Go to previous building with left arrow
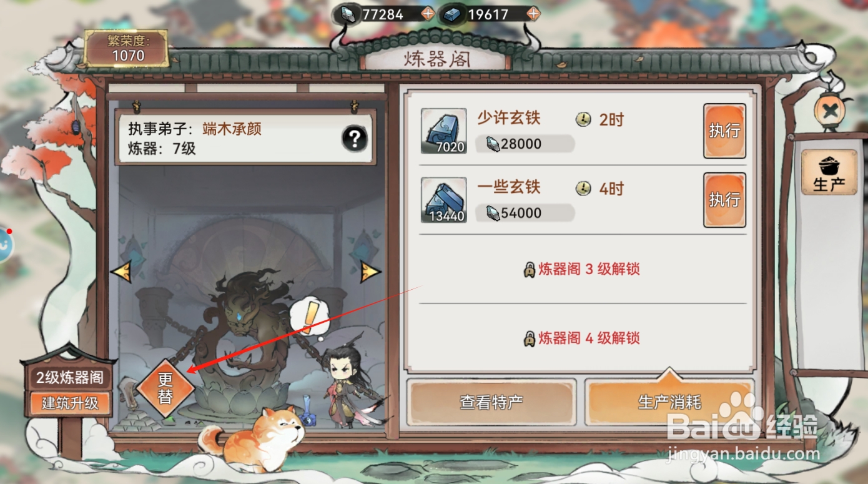Image resolution: width=868 pixels, height=484 pixels. tap(121, 271)
